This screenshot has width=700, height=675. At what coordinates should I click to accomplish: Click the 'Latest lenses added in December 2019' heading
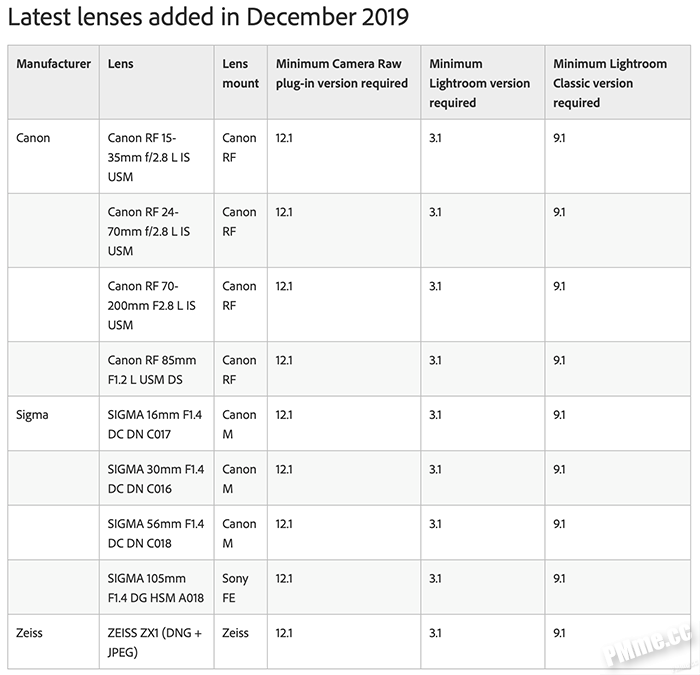(208, 17)
